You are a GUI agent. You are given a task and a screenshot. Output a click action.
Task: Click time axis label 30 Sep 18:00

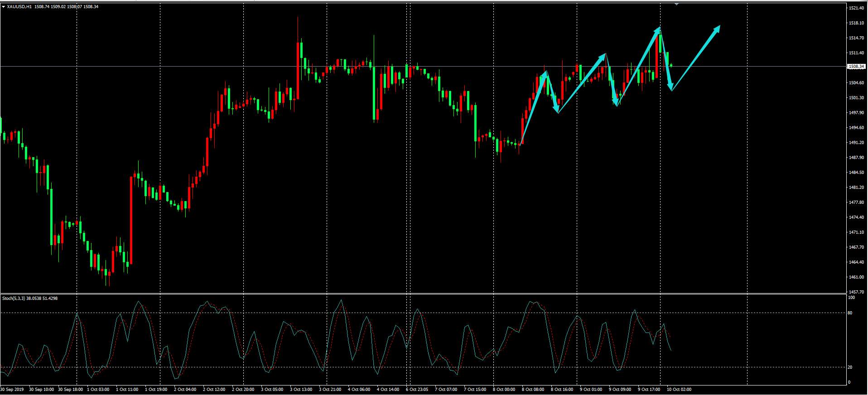pos(70,390)
